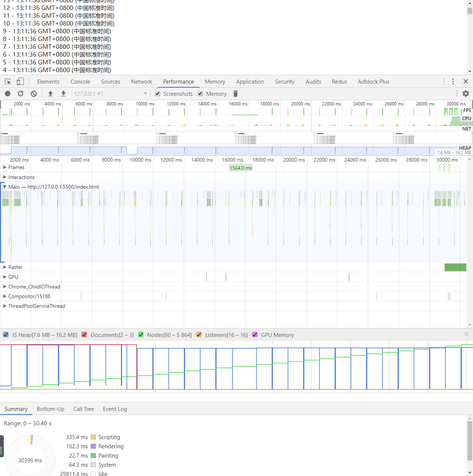The image size is (473, 476).
Task: Select the 1564.0 ms frame marker
Action: [x=241, y=168]
